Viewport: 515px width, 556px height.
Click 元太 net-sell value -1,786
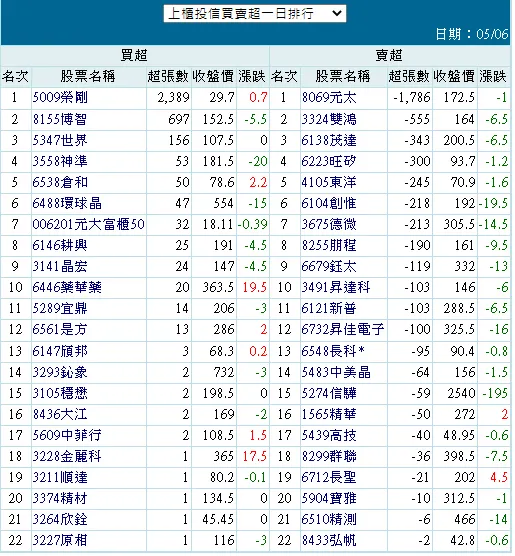(x=412, y=98)
